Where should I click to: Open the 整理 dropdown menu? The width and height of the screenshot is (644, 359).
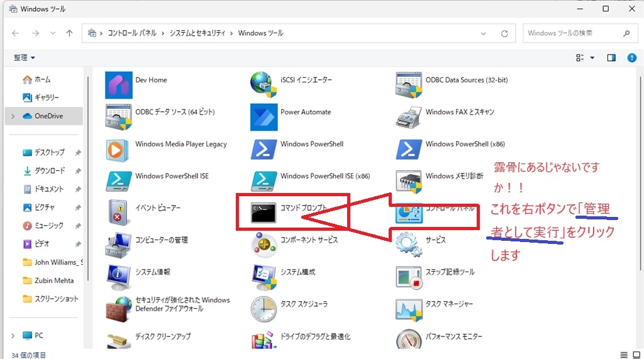pyautogui.click(x=25, y=57)
